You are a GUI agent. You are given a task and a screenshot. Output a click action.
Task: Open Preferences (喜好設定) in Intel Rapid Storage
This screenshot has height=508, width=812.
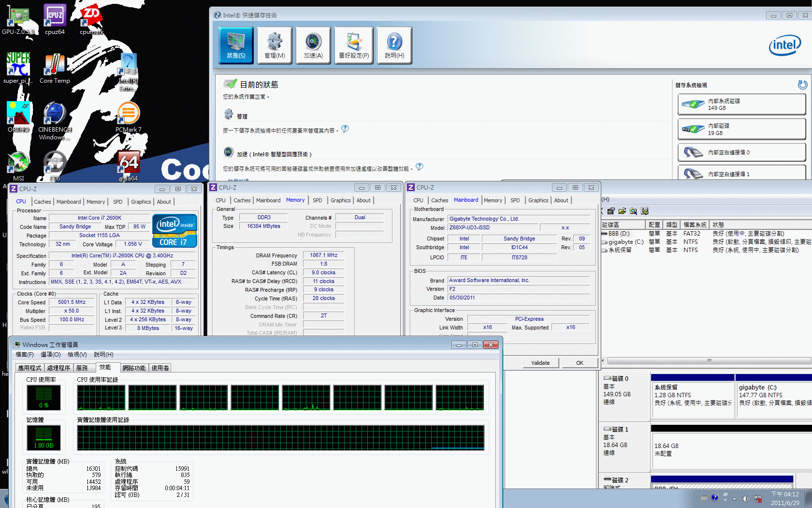click(354, 45)
